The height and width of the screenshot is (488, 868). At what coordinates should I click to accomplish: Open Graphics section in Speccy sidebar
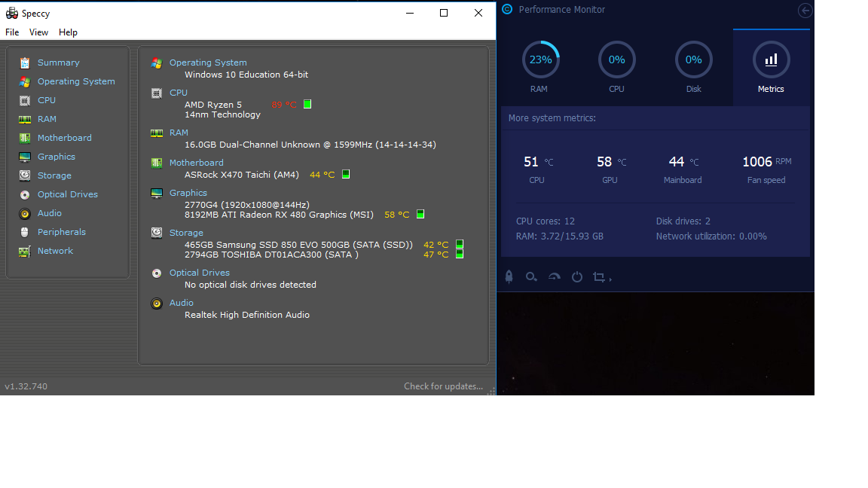pos(56,157)
